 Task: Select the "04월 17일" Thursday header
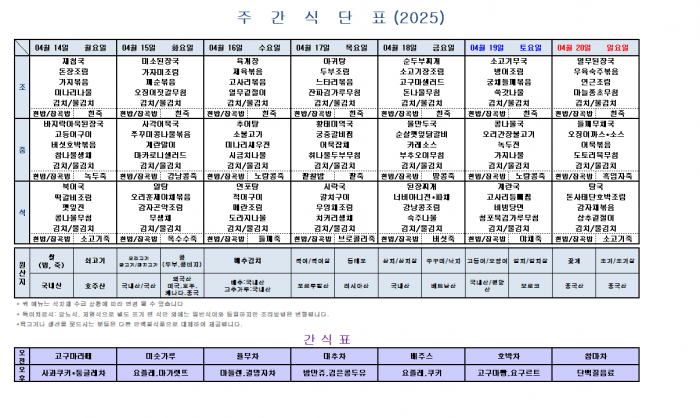coord(334,47)
